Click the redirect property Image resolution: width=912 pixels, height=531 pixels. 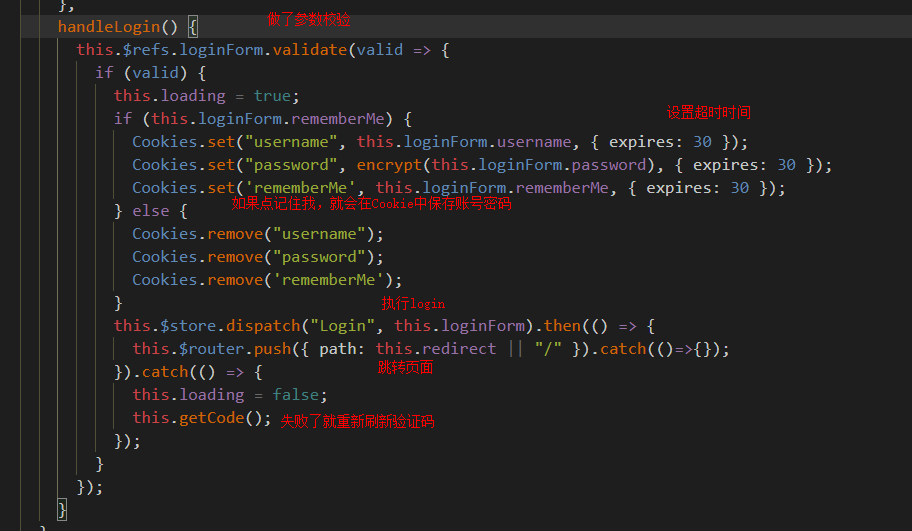(459, 349)
